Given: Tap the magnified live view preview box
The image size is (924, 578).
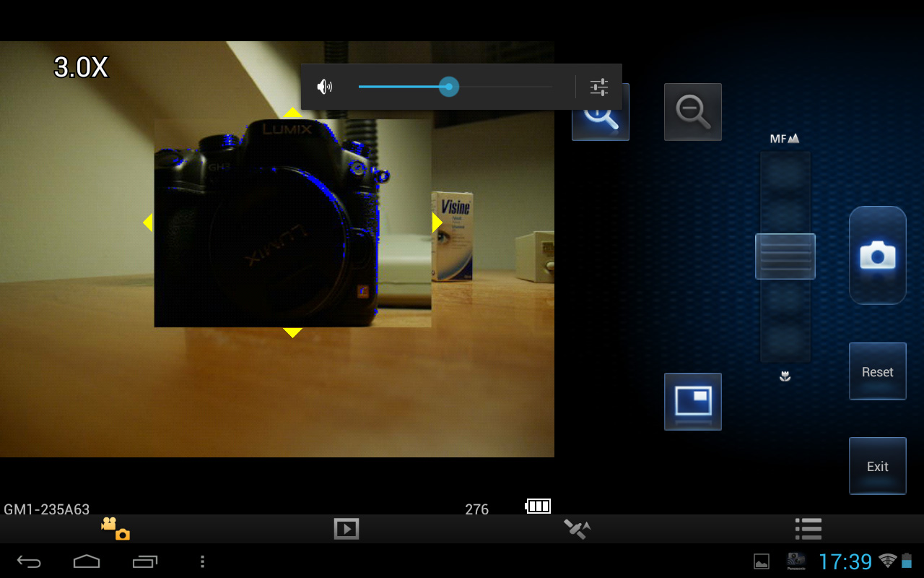Looking at the screenshot, I should tap(292, 223).
